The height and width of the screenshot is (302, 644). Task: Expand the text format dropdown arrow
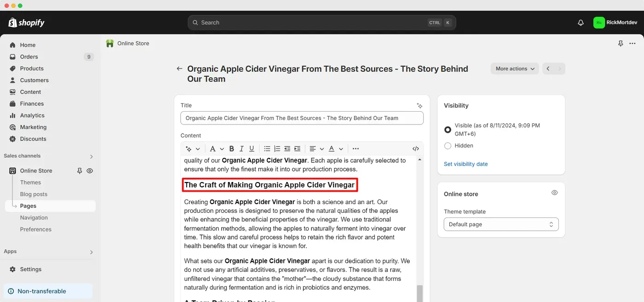(x=222, y=149)
